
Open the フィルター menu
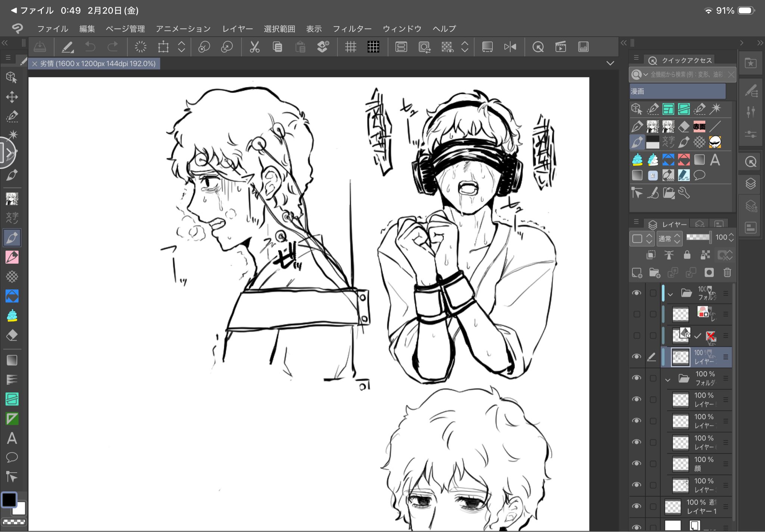pyautogui.click(x=352, y=29)
